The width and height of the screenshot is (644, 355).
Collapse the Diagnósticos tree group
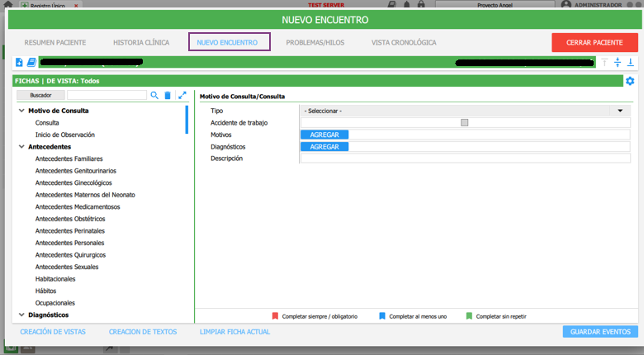coord(21,315)
